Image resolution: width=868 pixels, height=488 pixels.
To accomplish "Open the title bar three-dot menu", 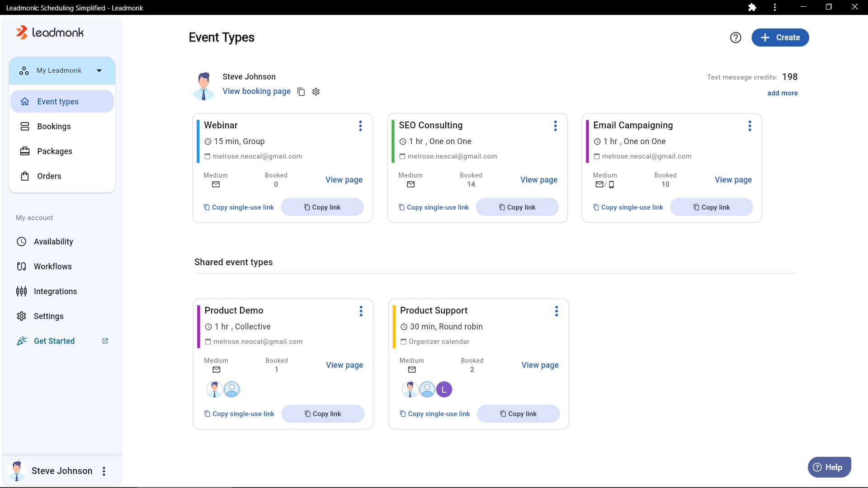I will (x=775, y=7).
